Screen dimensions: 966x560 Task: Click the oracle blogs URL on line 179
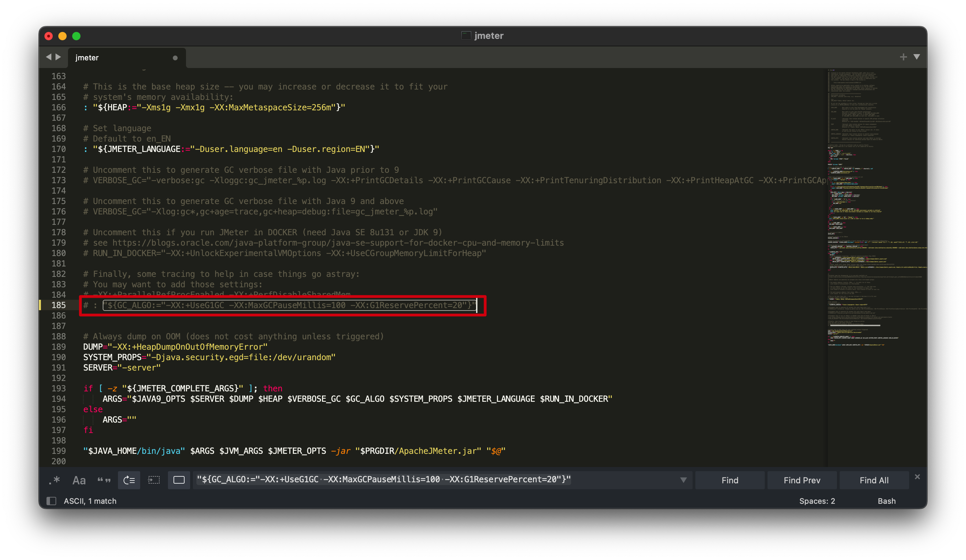(x=338, y=243)
